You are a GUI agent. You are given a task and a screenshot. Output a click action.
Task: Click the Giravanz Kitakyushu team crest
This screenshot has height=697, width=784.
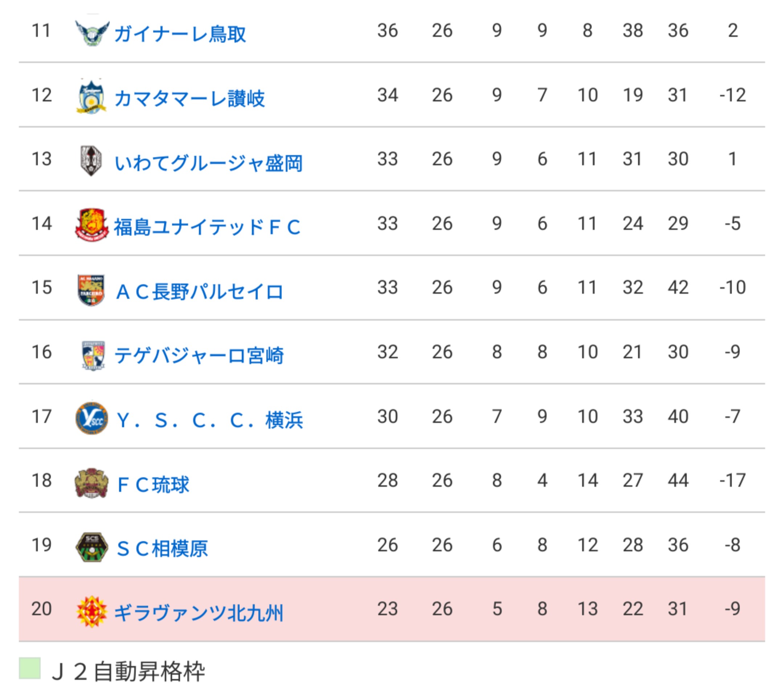[x=92, y=611]
